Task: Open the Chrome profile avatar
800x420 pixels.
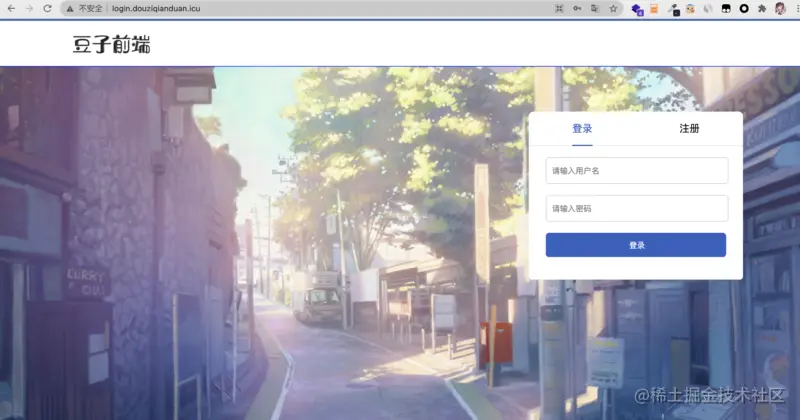Action: point(780,8)
